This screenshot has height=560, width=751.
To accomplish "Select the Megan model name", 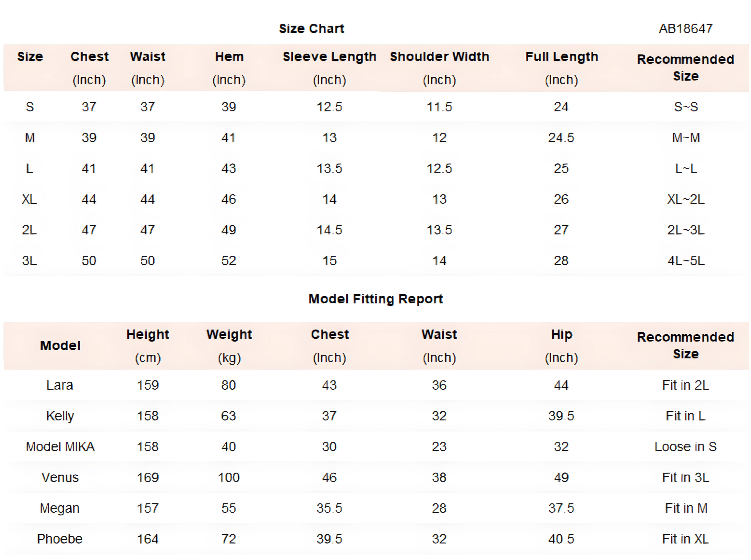I will (60, 508).
